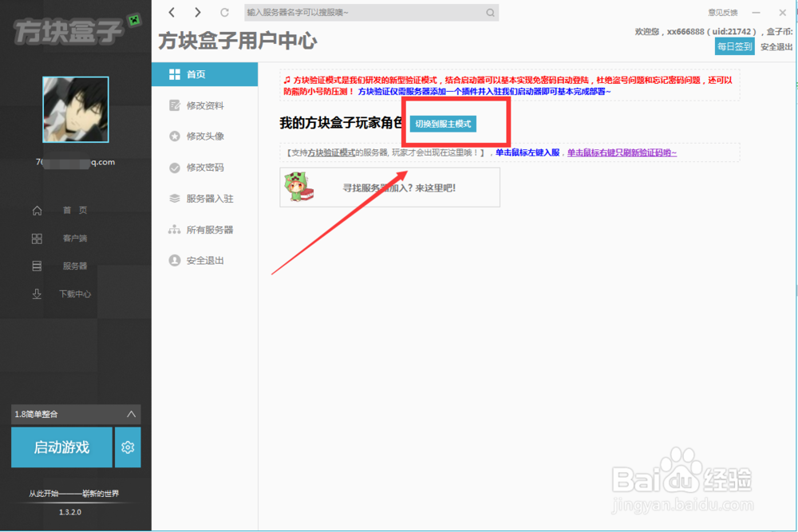Click the 服务器入驻 layers icon
This screenshot has height=532, width=798.
point(175,199)
